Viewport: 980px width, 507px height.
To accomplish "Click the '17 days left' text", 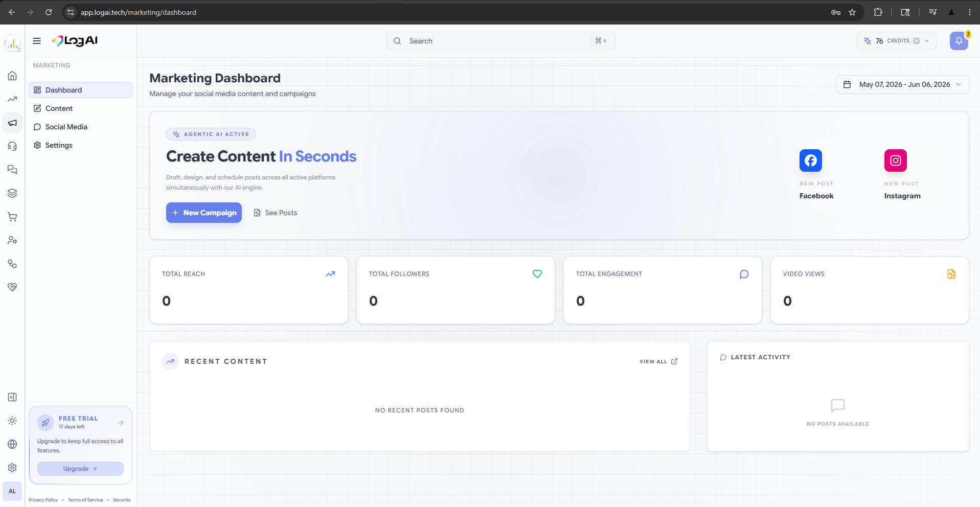I will click(x=72, y=427).
